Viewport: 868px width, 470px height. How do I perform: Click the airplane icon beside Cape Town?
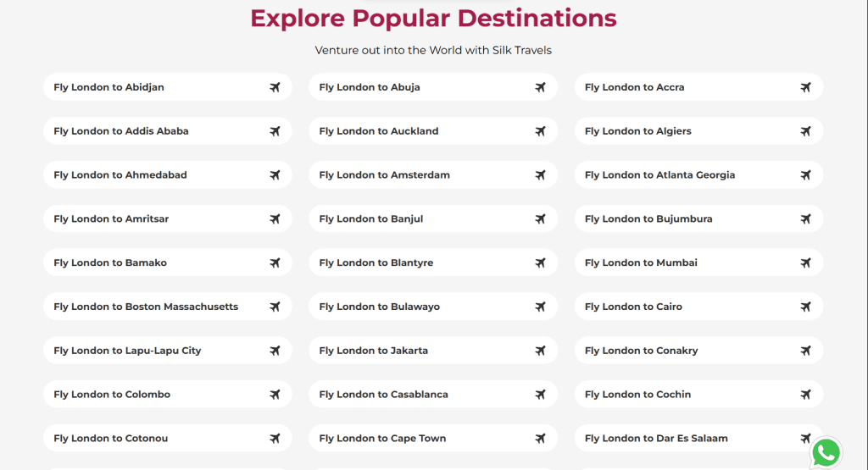[x=540, y=438]
